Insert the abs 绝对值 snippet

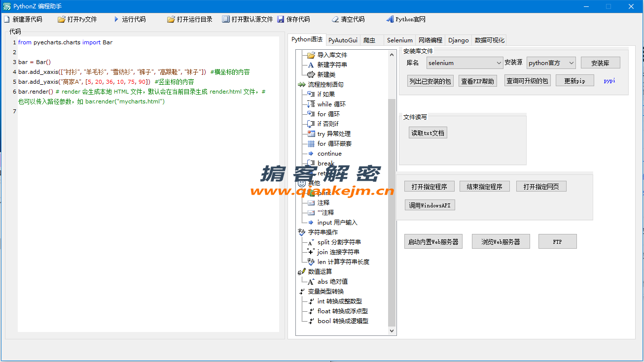click(x=332, y=281)
